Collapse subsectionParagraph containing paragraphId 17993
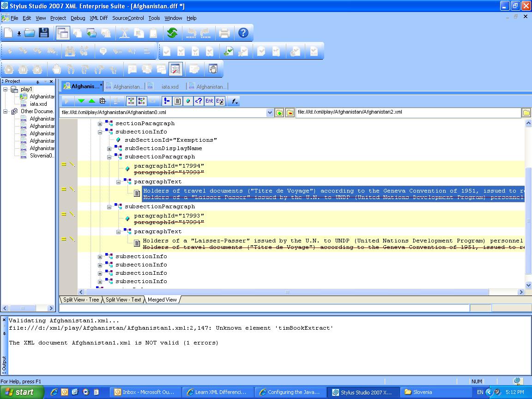This screenshot has height=399, width=532. click(109, 207)
